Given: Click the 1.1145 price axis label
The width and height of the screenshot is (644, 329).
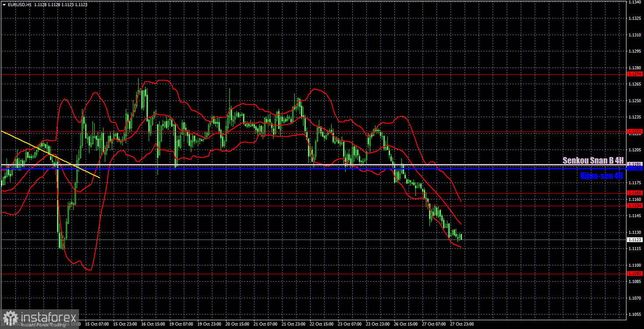Looking at the screenshot, I should pos(635,216).
